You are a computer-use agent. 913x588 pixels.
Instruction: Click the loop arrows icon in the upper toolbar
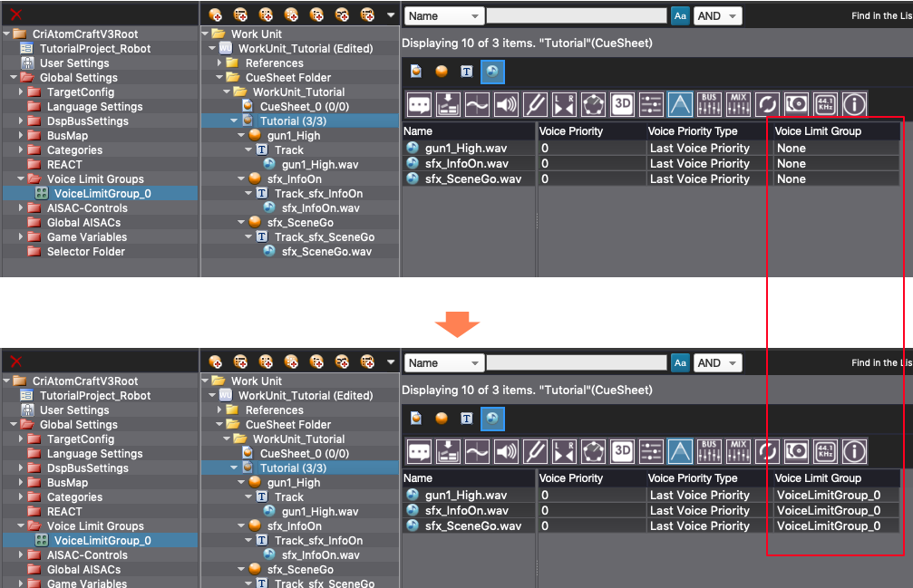[x=767, y=104]
